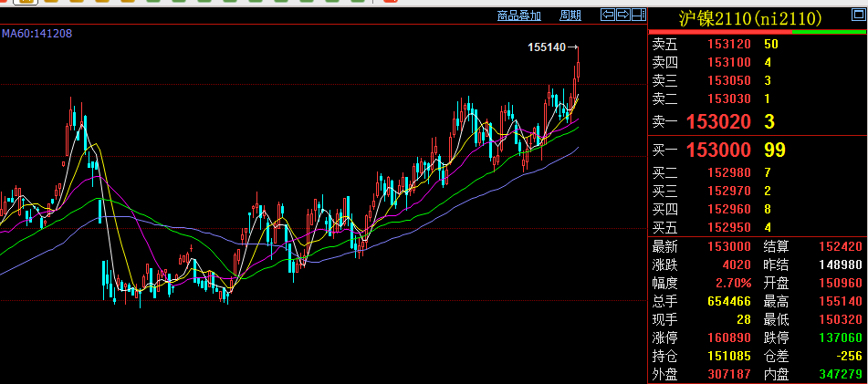The height and width of the screenshot is (384, 868).
Task: Click the 持仓 open interest value 151085
Action: (x=728, y=356)
